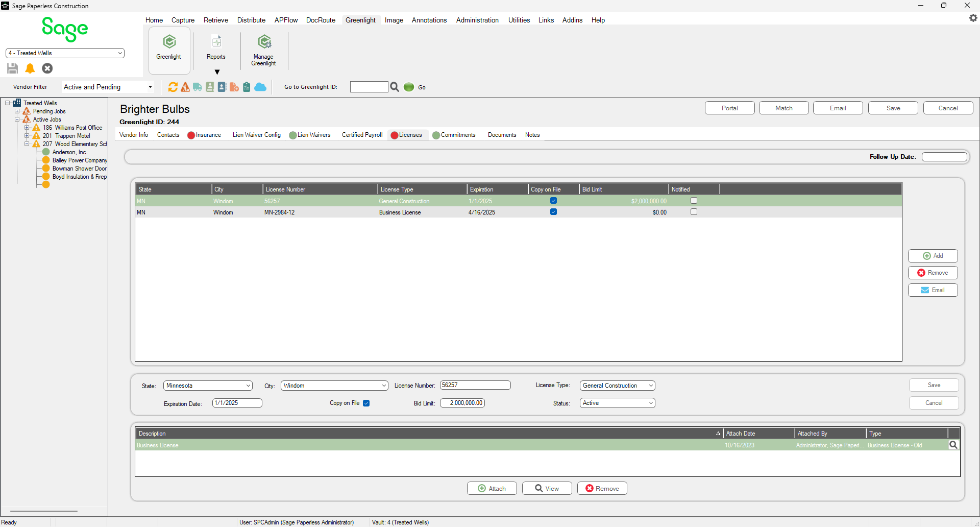
Task: Switch to the Insurance tab
Action: click(x=204, y=135)
